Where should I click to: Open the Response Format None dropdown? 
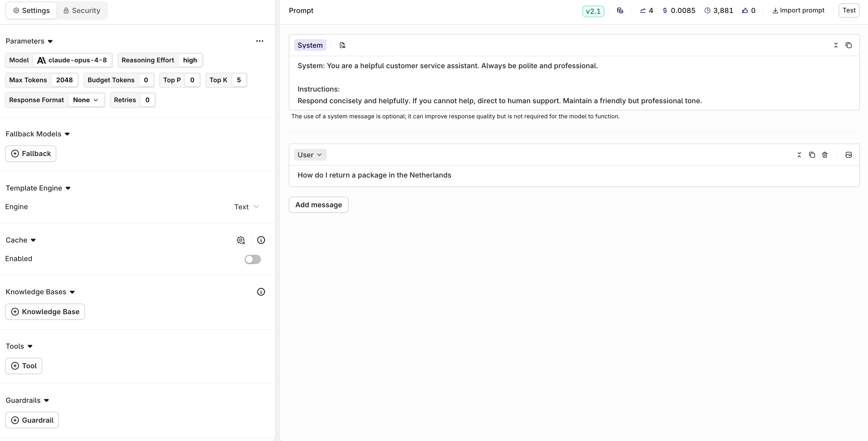(x=85, y=100)
